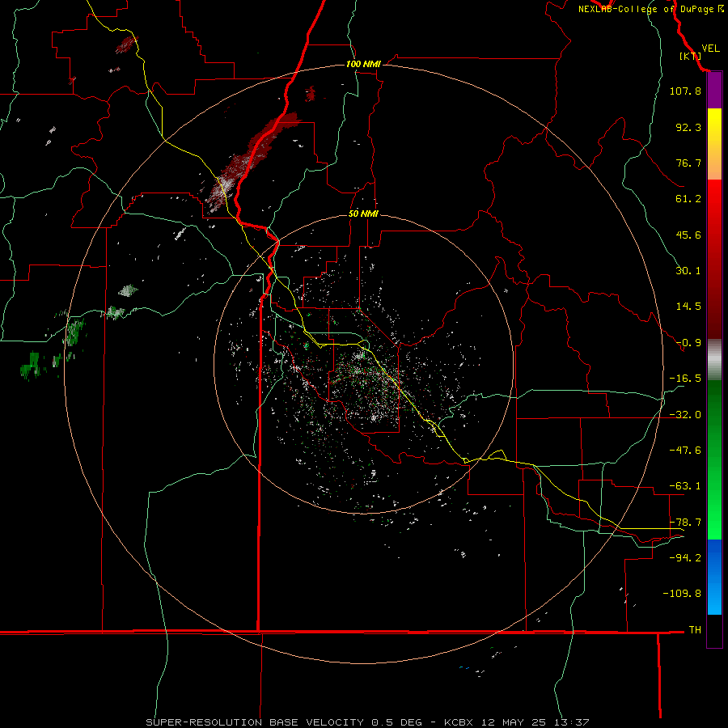Click the -78.7 velocity scale value
This screenshot has height=728, width=728.
click(685, 523)
